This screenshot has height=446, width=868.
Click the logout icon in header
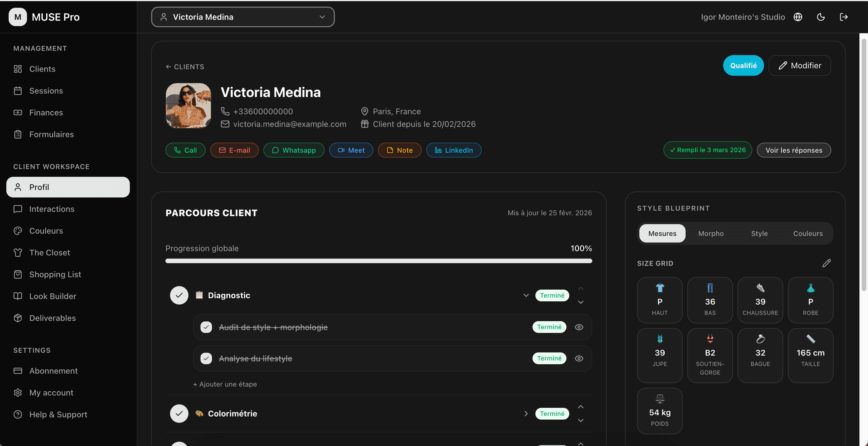tap(843, 17)
